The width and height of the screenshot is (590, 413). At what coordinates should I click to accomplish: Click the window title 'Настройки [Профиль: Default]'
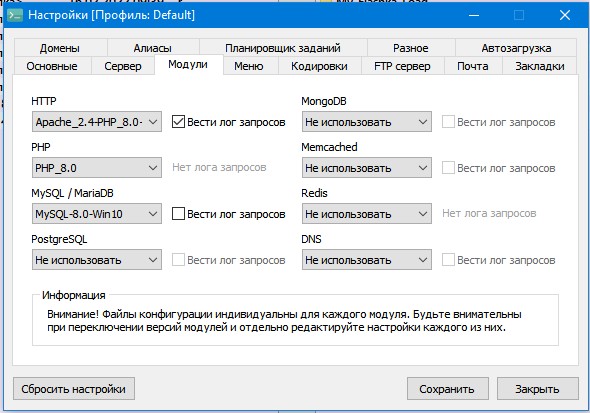tap(111, 15)
